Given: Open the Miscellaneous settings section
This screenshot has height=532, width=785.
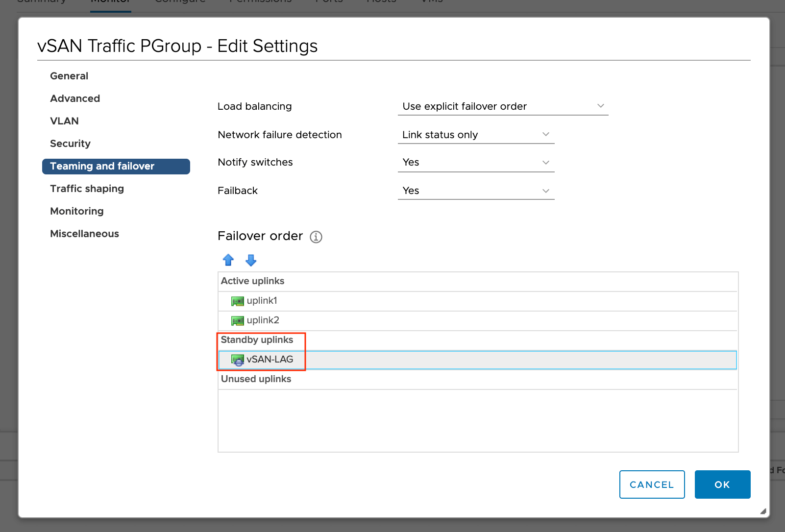Looking at the screenshot, I should (x=84, y=234).
